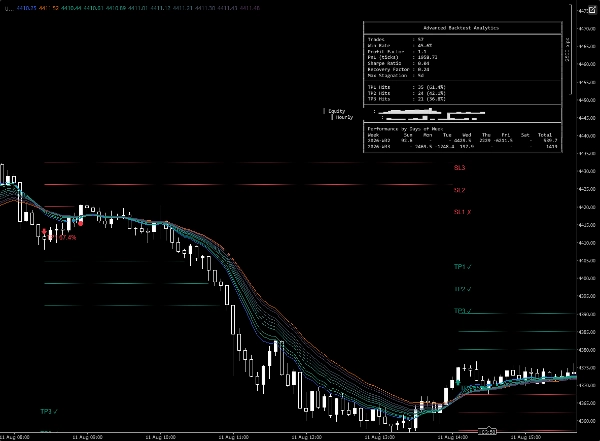This screenshot has width=600, height=441.
Task: Select the SL3 stop-loss label
Action: pos(460,168)
